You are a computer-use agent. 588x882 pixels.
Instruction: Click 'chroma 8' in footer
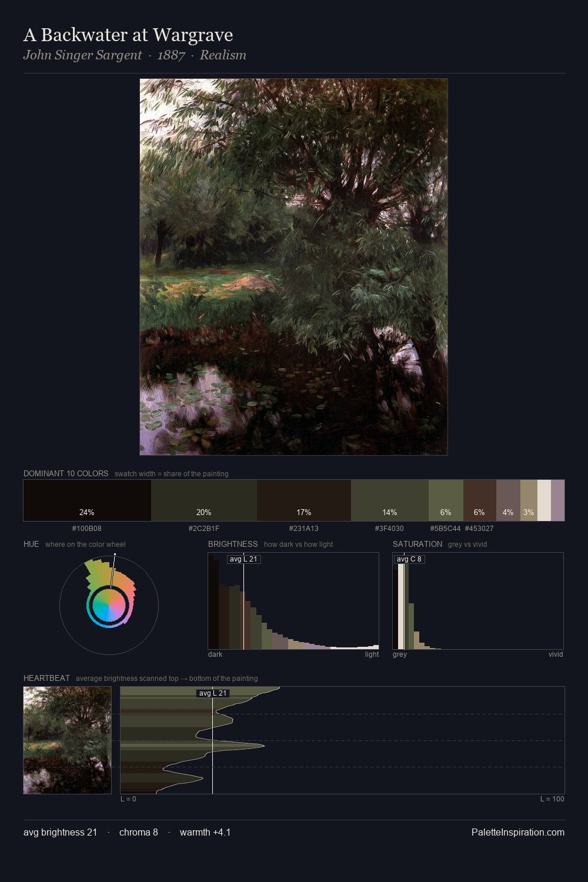139,832
